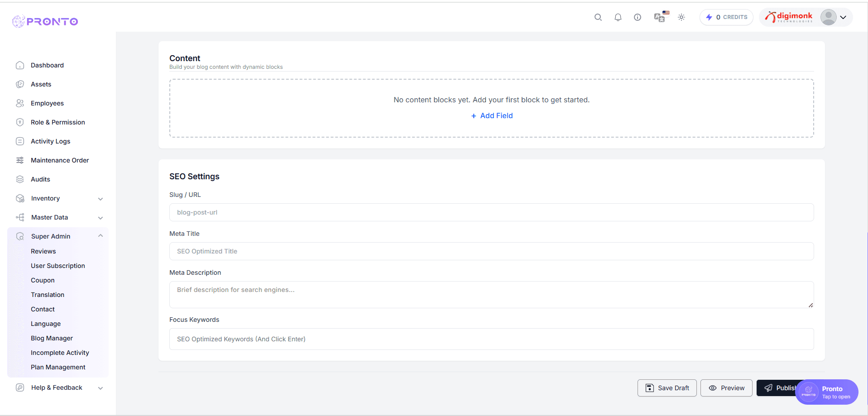Click the digimonk Technologies logo

[x=790, y=17]
